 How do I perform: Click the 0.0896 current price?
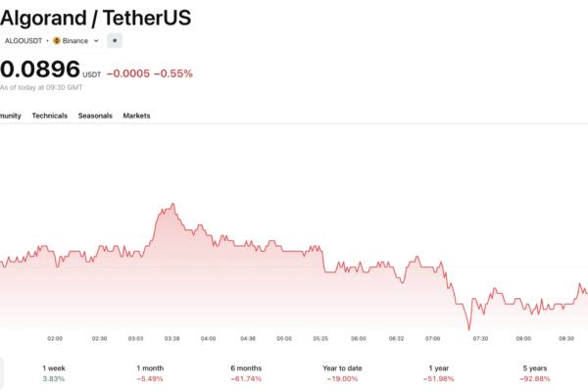point(39,70)
